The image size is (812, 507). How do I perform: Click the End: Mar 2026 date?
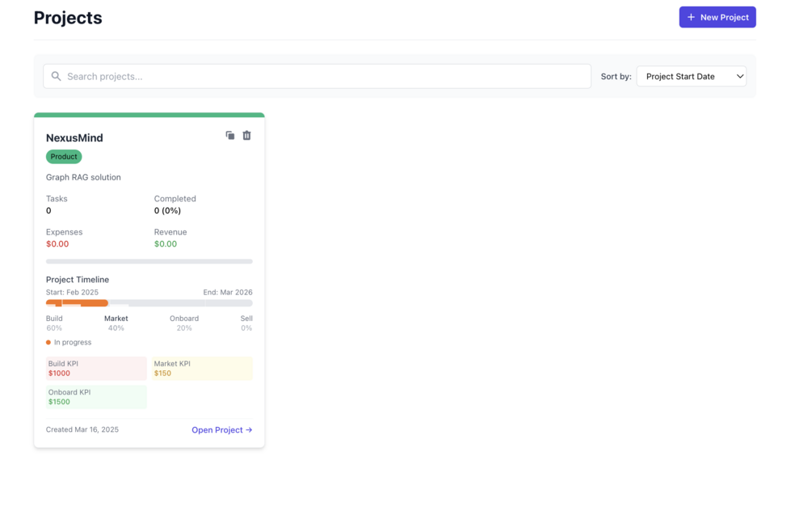pyautogui.click(x=228, y=293)
